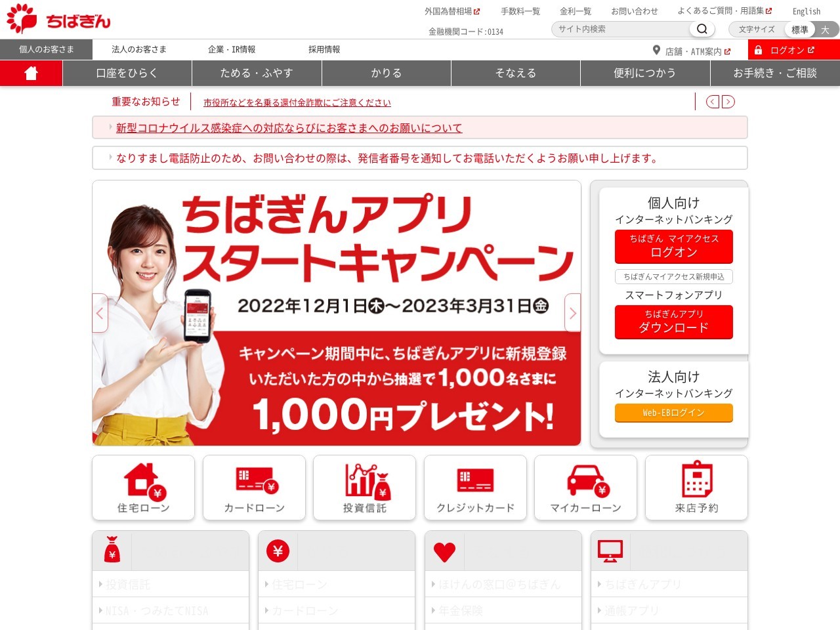
Task: Open 外国為替相場 link
Action: (452, 11)
